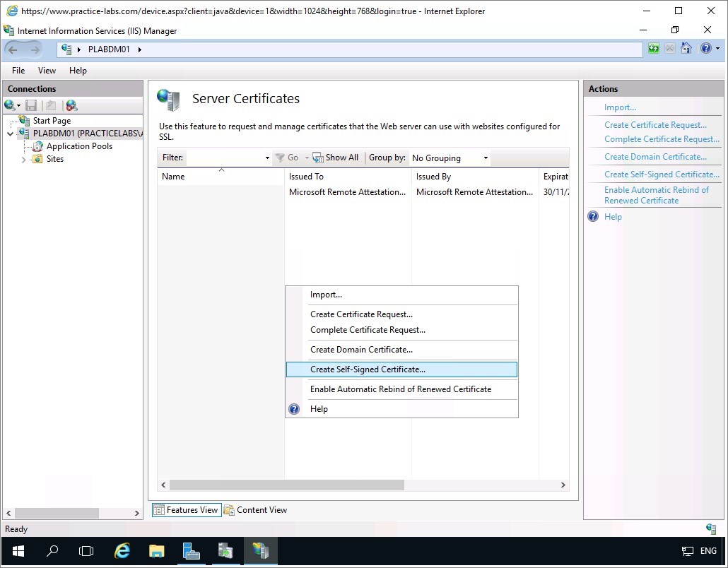
Task: Click the Start Page icon in tree
Action: [25, 121]
